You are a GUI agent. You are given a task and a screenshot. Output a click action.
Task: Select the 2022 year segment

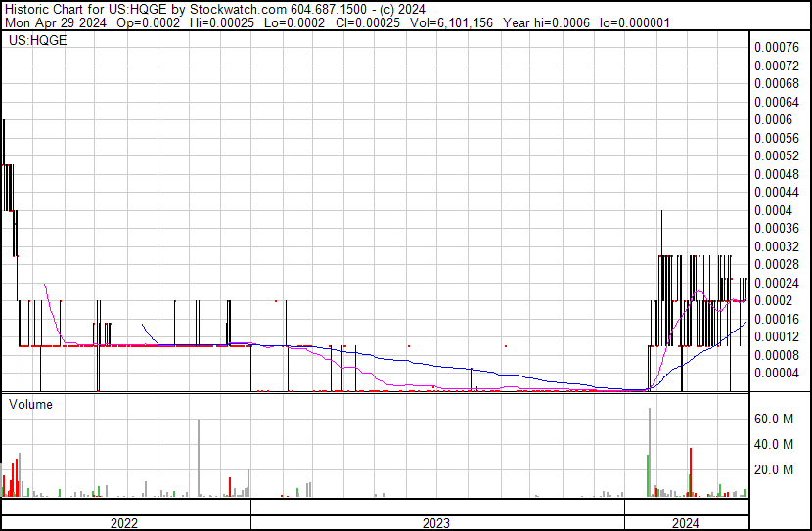point(124,523)
